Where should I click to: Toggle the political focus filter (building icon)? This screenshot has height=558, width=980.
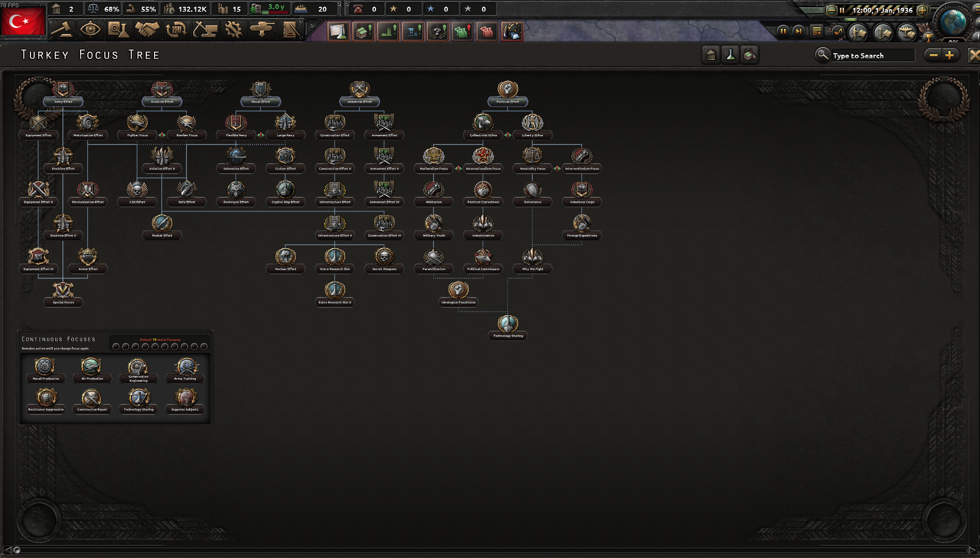coord(711,55)
